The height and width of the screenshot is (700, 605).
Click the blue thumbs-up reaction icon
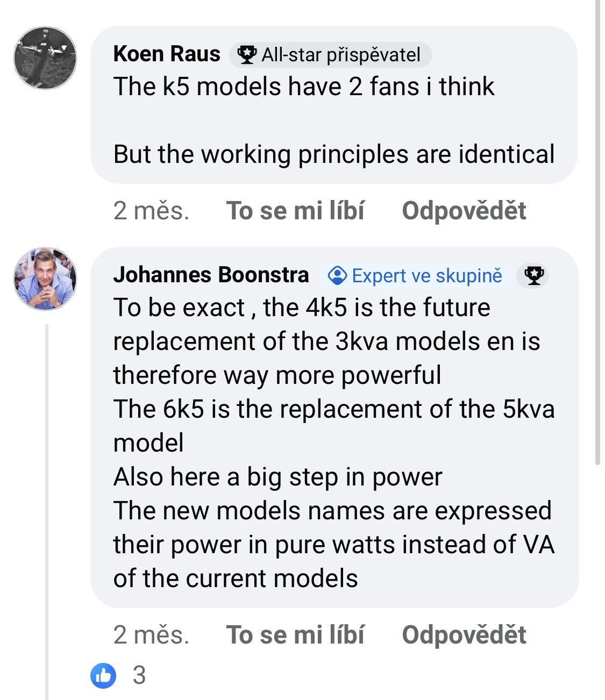point(103,675)
